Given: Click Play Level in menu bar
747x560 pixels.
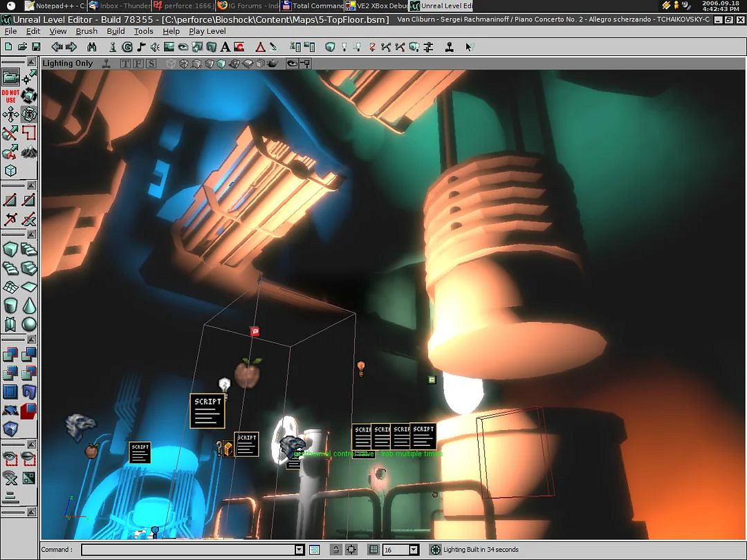Looking at the screenshot, I should (207, 31).
